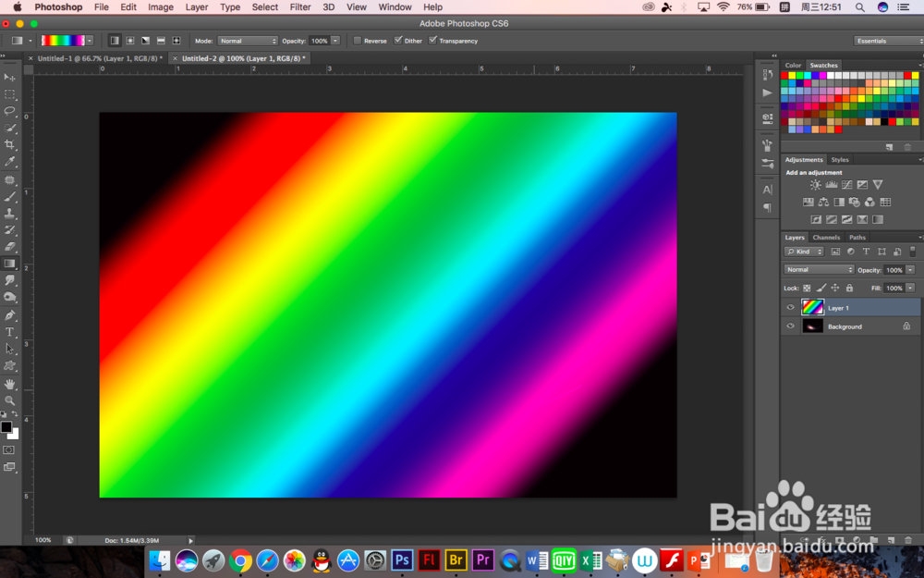
Task: Open the Layer menu
Action: coord(196,7)
